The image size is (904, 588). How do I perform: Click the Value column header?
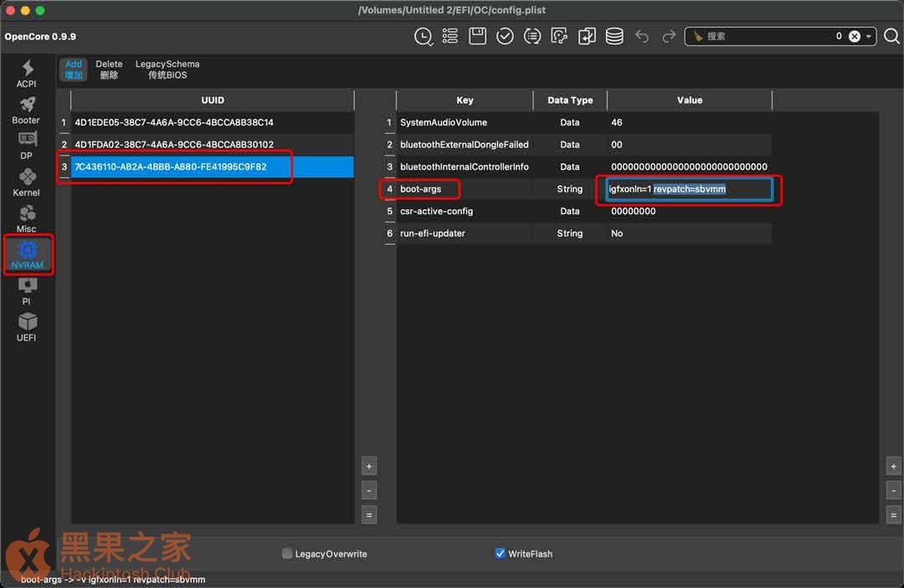[x=690, y=100]
